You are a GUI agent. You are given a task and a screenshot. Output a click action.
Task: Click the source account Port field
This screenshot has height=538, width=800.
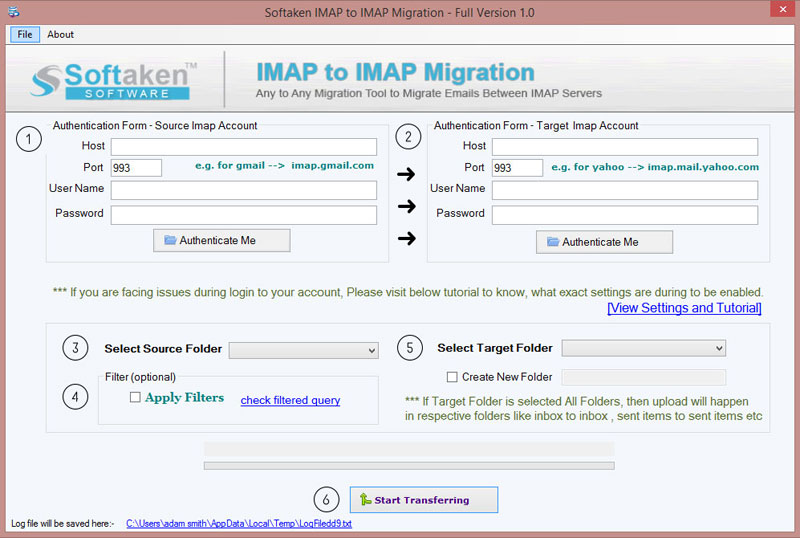pyautogui.click(x=136, y=168)
